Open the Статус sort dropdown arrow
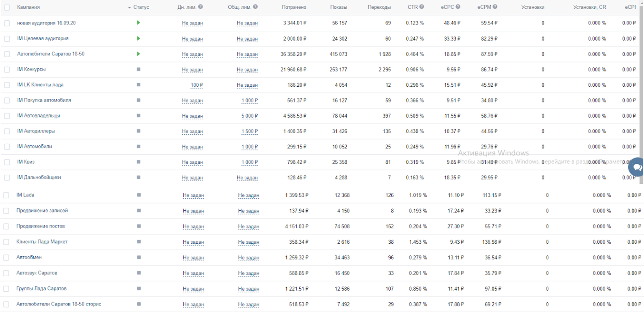This screenshot has width=644, height=312. click(130, 8)
